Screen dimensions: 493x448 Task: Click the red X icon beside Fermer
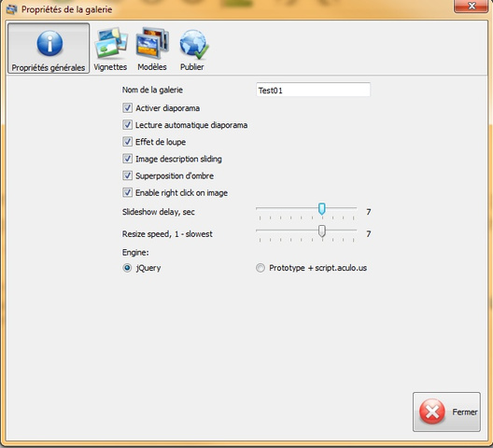click(432, 412)
